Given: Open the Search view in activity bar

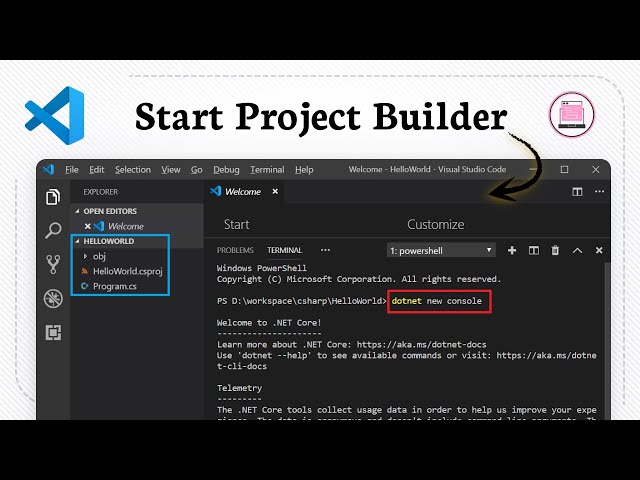Looking at the screenshot, I should (53, 231).
